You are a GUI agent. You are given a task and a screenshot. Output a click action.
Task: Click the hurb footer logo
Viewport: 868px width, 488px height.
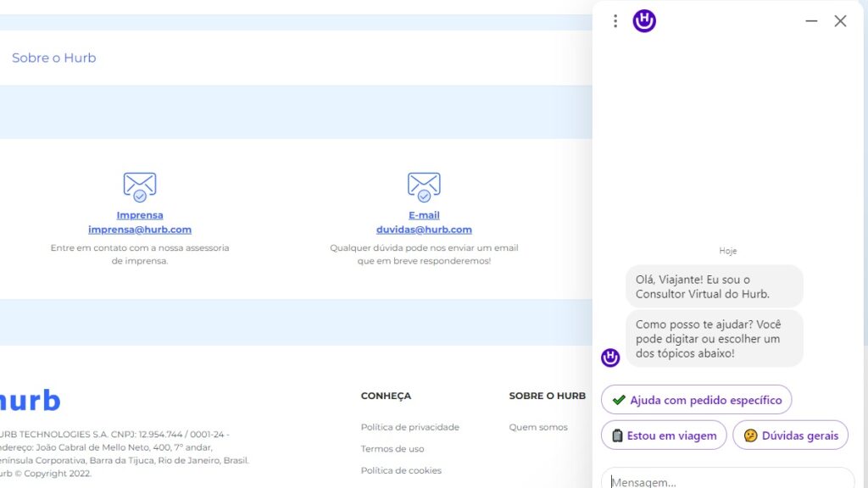point(30,400)
